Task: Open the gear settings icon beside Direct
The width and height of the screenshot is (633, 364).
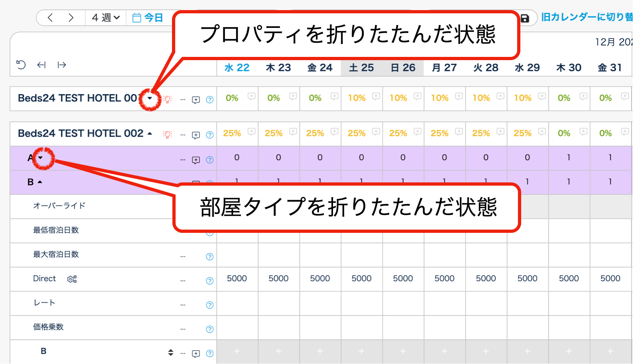Action: click(72, 279)
